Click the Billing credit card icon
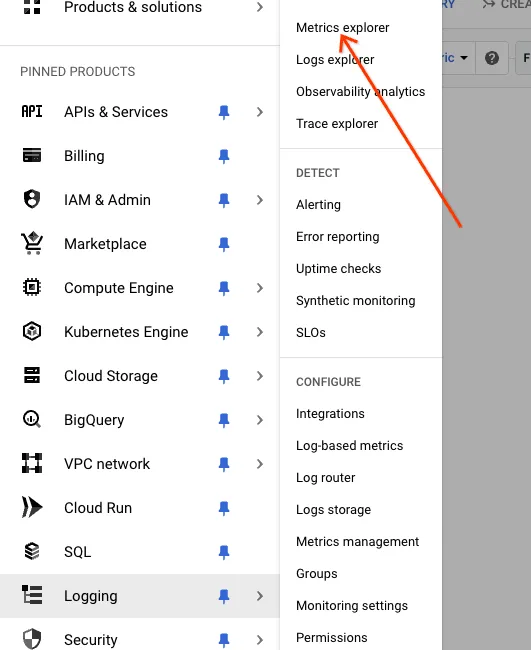The image size is (531, 650). 32,155
